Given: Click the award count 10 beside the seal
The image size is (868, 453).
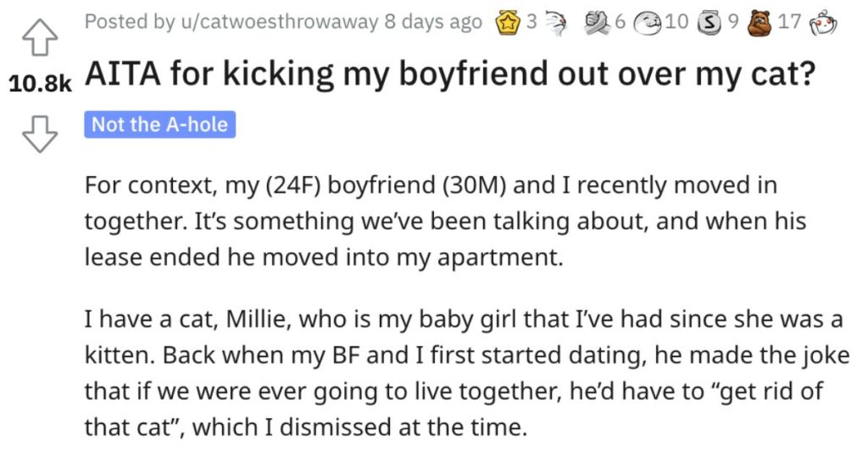Looking at the screenshot, I should (676, 22).
